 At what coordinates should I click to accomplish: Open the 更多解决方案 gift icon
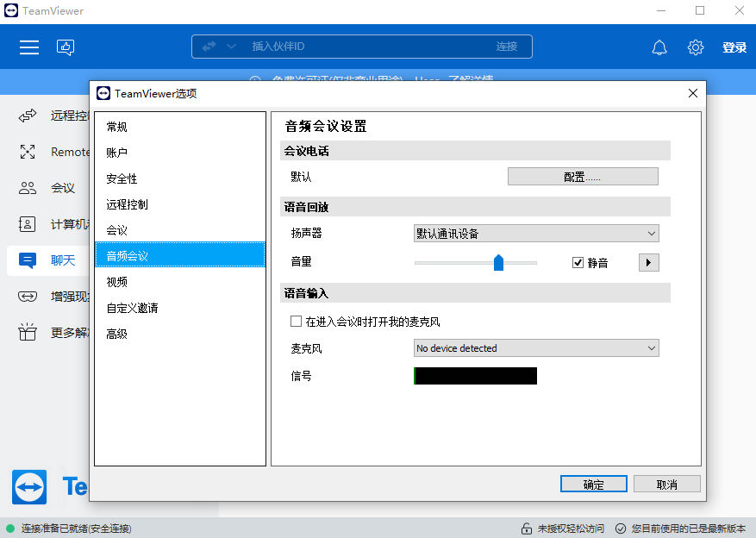(x=27, y=332)
